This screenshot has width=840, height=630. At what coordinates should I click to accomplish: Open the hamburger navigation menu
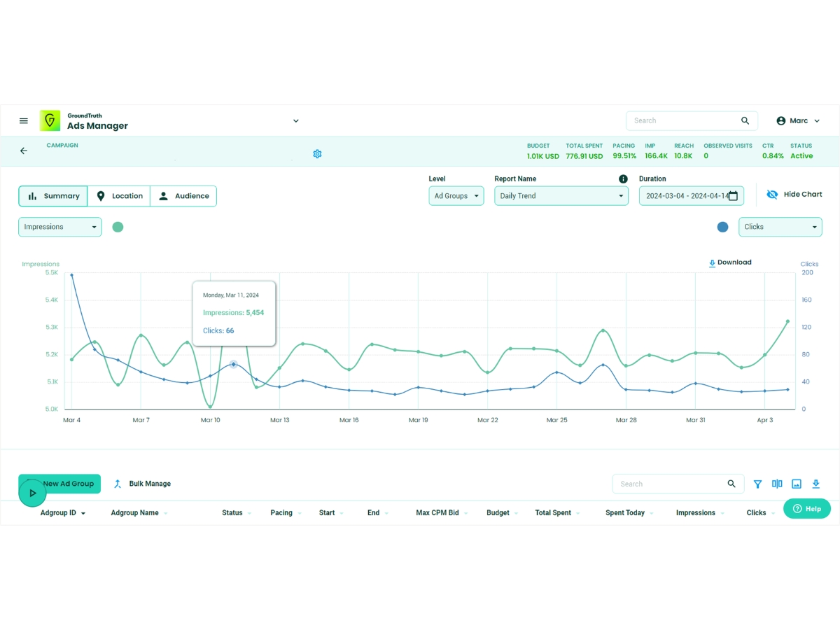(24, 121)
